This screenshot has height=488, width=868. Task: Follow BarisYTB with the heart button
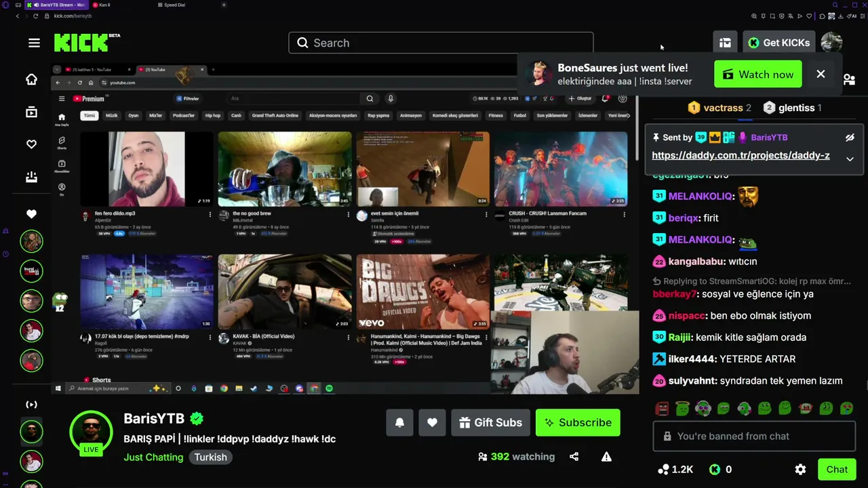coord(432,422)
